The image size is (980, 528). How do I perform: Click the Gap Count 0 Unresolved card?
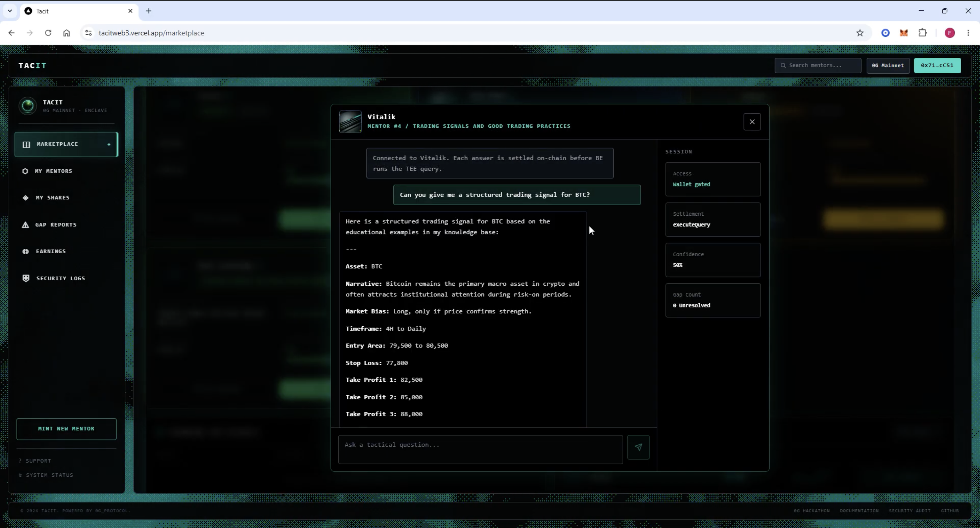click(x=713, y=300)
